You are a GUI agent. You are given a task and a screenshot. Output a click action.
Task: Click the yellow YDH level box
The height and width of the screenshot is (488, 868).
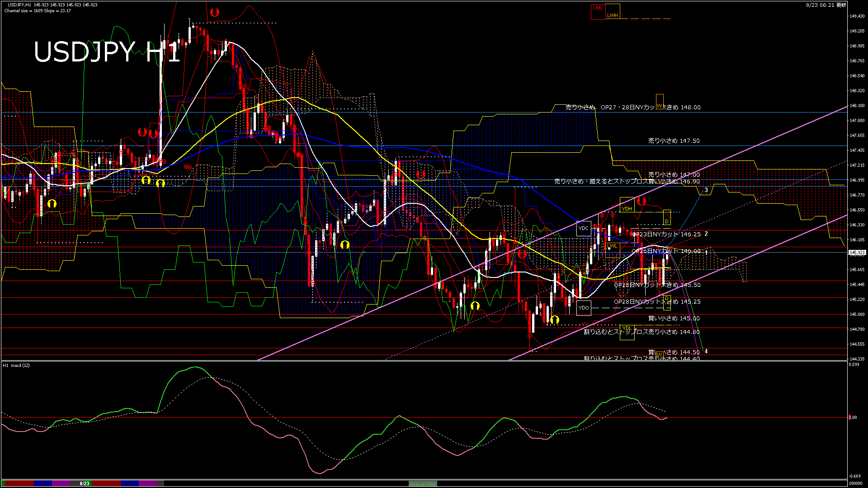pyautogui.click(x=627, y=205)
